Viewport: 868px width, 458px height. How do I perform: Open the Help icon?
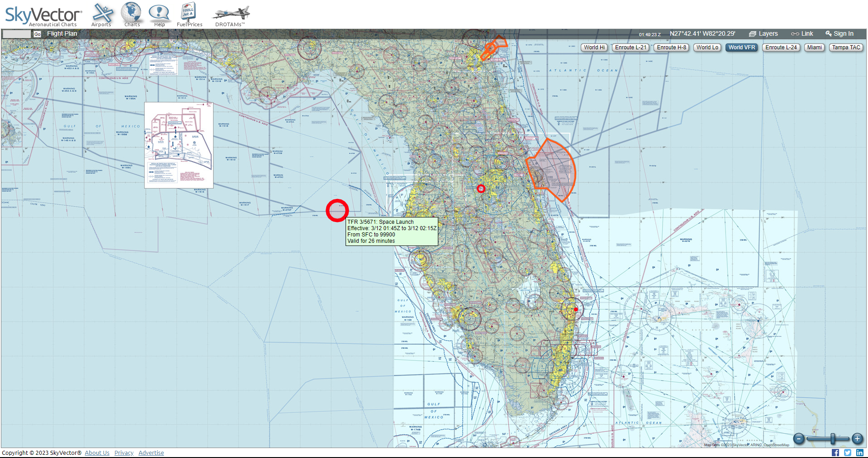coord(159,14)
